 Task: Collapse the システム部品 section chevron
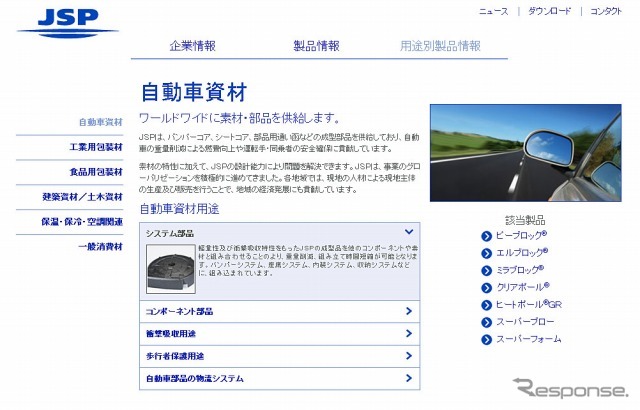click(x=409, y=232)
